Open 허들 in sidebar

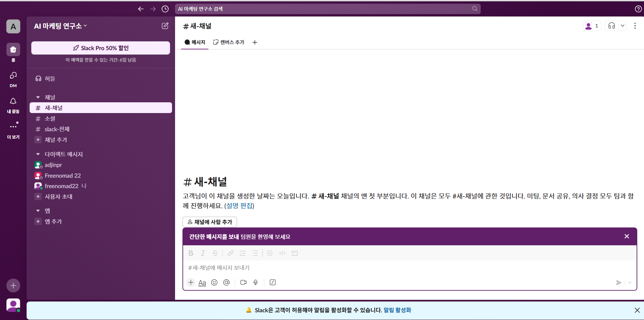point(101,78)
